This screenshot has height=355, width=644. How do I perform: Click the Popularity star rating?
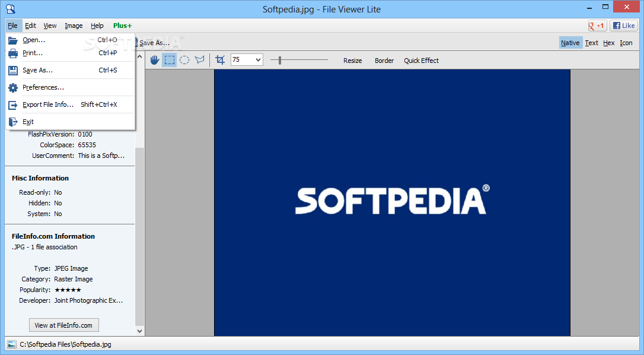click(68, 290)
